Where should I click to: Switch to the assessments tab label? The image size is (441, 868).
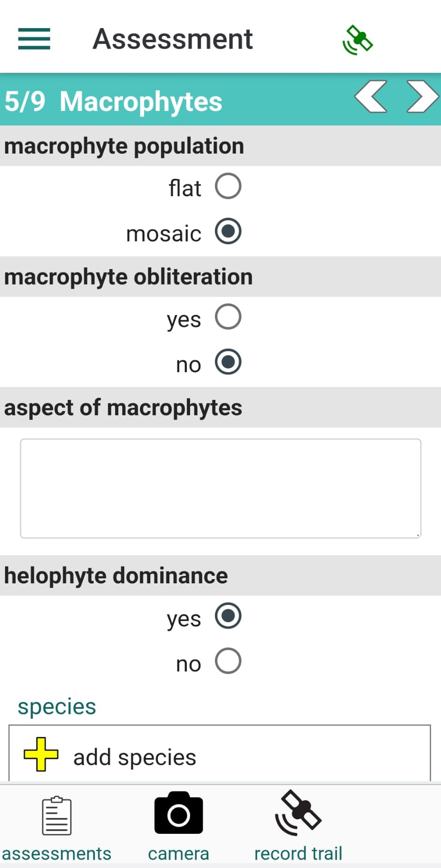coord(57,853)
